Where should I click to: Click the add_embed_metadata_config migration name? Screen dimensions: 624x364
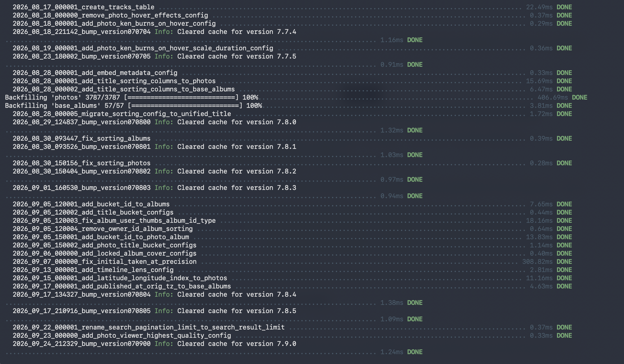[x=95, y=73]
